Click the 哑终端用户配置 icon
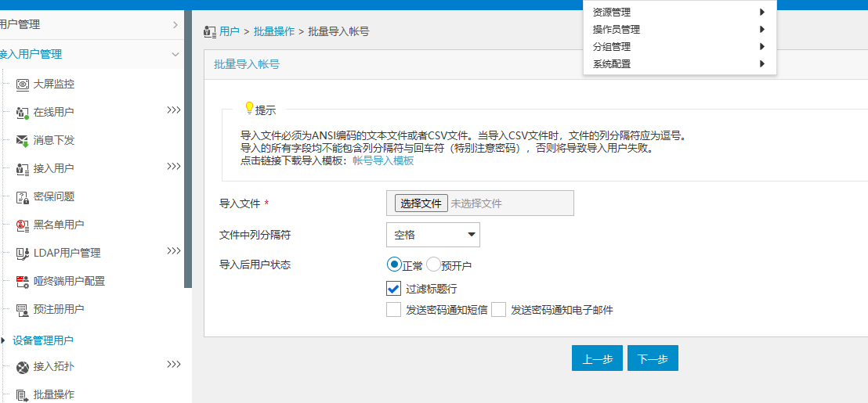 [x=22, y=282]
